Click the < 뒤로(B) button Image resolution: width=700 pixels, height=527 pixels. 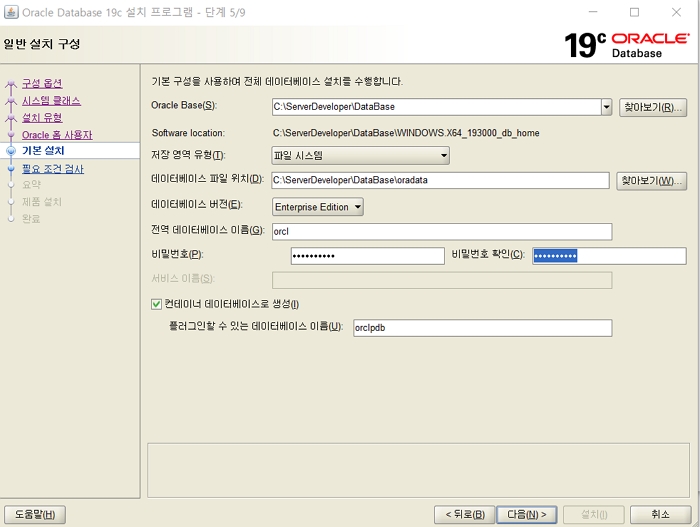464,514
